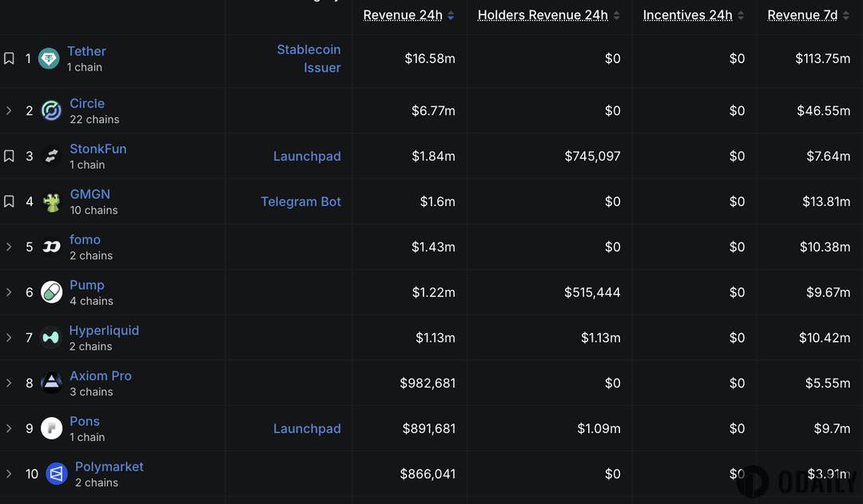Click the GMGN logo icon
Image resolution: width=863 pixels, height=504 pixels.
(52, 202)
